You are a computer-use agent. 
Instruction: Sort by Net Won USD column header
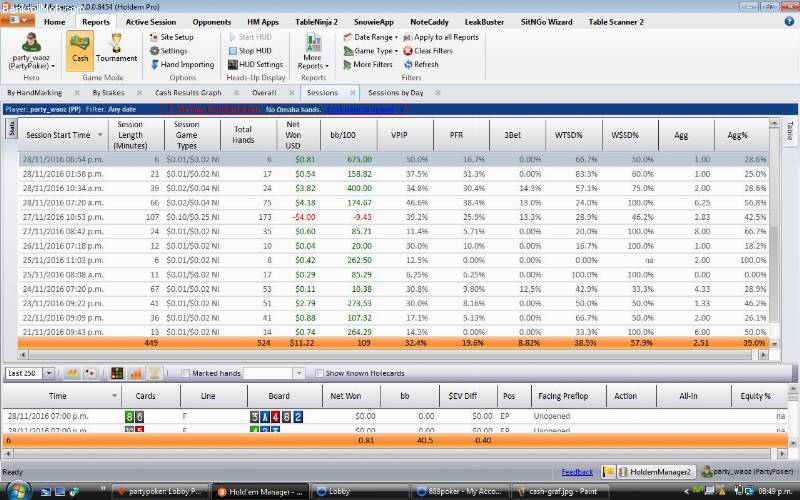(298, 135)
